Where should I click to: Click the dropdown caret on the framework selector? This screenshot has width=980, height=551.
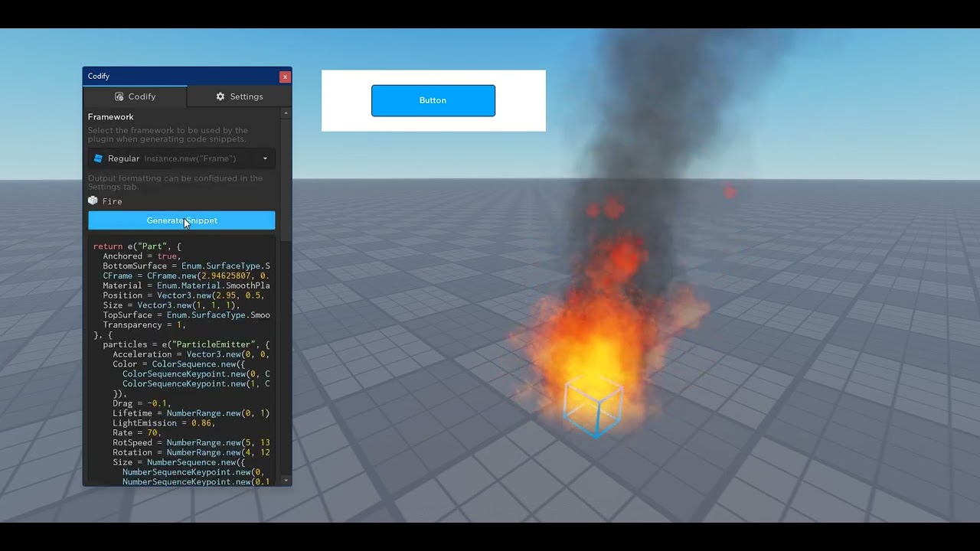(265, 158)
